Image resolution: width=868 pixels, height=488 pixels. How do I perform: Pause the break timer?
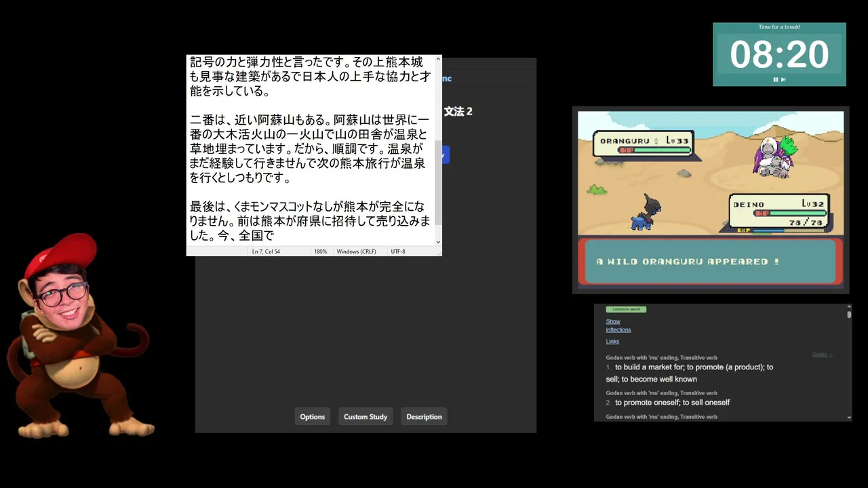(x=776, y=79)
